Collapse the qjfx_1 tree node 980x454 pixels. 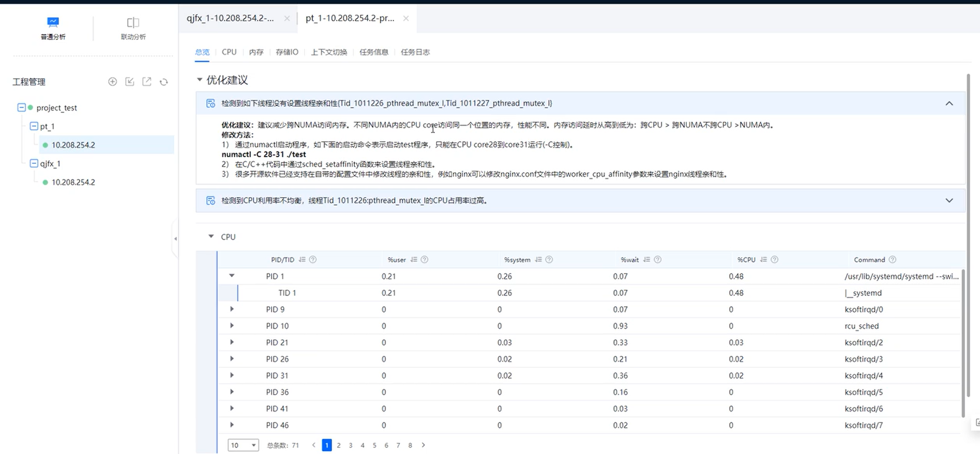34,163
